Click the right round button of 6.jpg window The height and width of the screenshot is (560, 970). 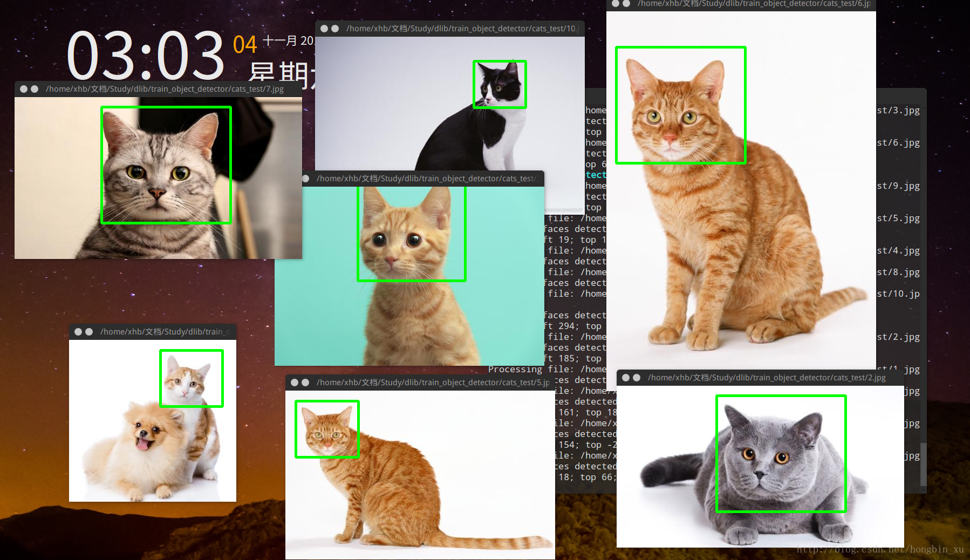coord(626,3)
